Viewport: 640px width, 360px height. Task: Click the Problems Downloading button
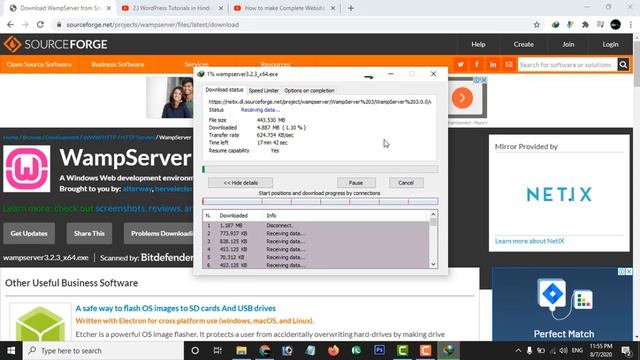(159, 233)
